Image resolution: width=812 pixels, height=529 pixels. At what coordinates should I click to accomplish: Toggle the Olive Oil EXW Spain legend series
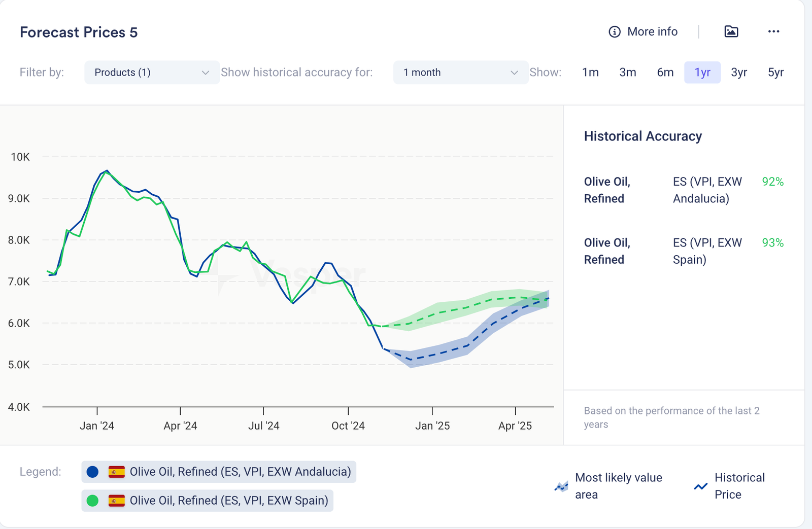(x=228, y=501)
